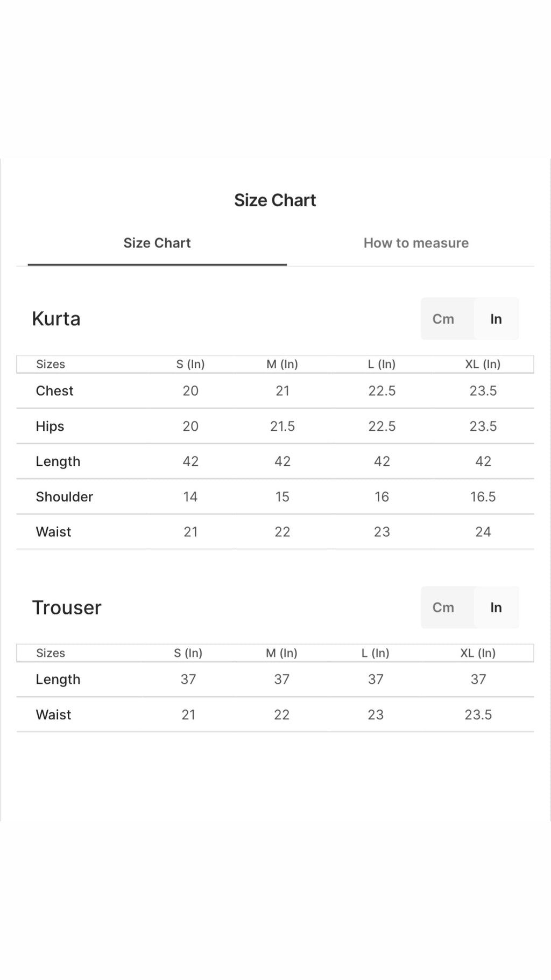Click the Kurta Length L value 42
Screen dimensions: 551x980
click(x=382, y=461)
